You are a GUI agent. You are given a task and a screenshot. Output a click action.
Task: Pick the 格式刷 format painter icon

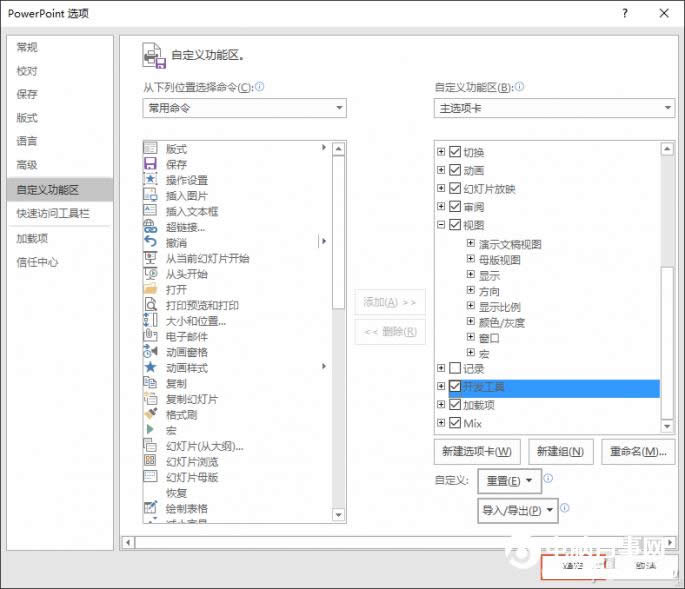click(x=151, y=414)
